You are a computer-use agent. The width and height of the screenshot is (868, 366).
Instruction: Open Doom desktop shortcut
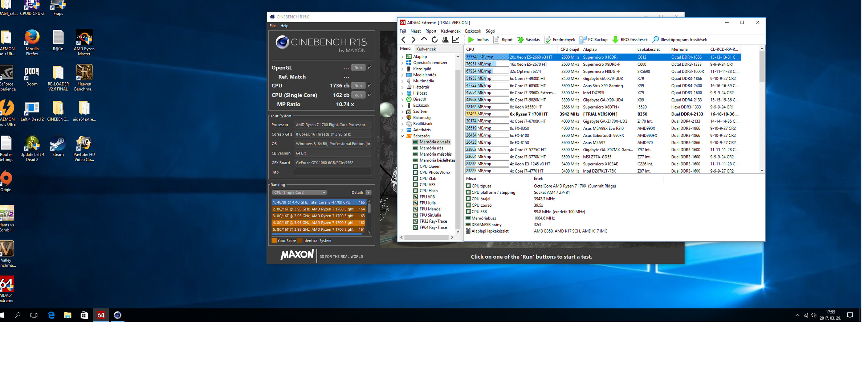(x=32, y=76)
